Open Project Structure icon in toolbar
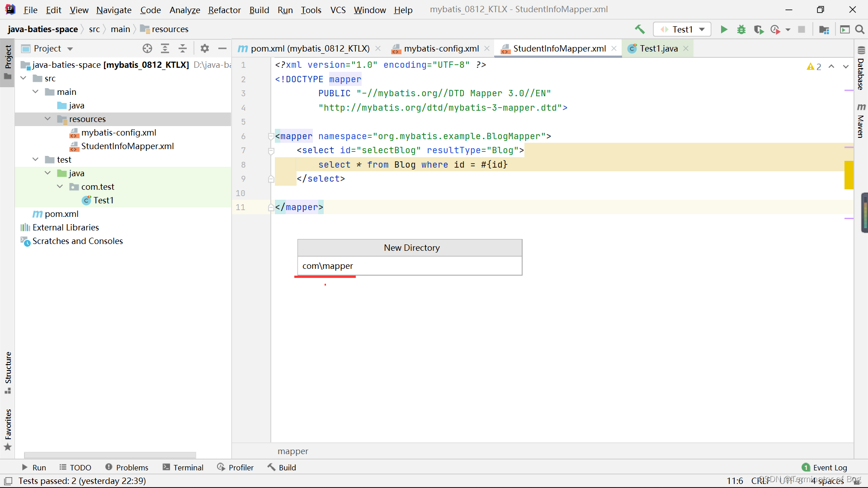The image size is (868, 488). (x=824, y=29)
